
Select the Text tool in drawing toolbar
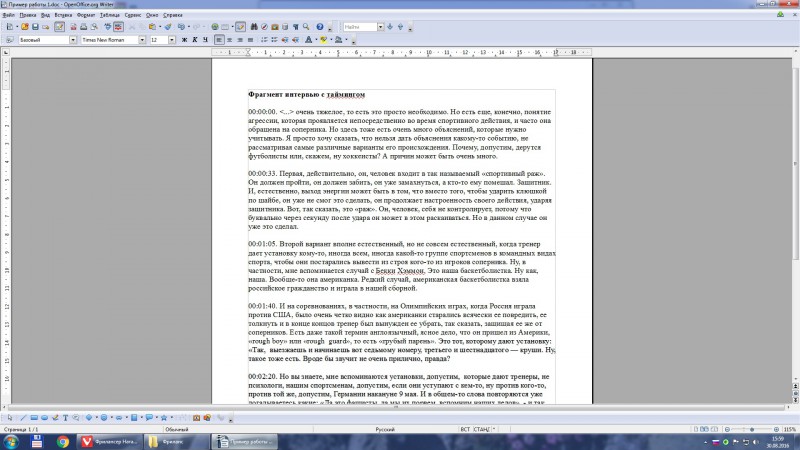[x=65, y=417]
